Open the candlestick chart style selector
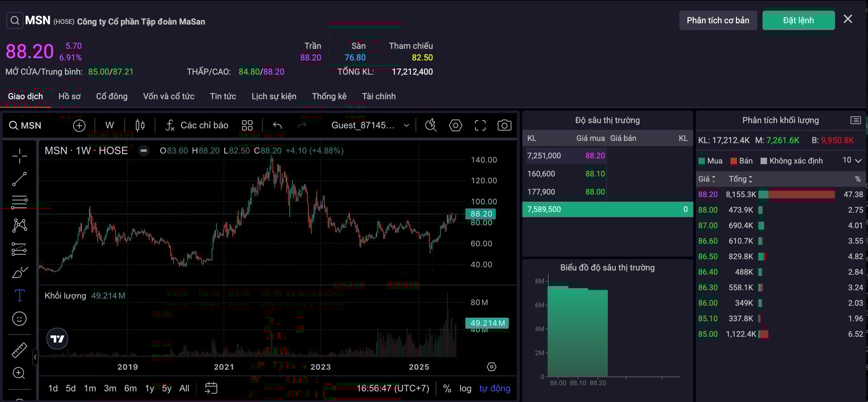This screenshot has height=402, width=868. coord(140,126)
